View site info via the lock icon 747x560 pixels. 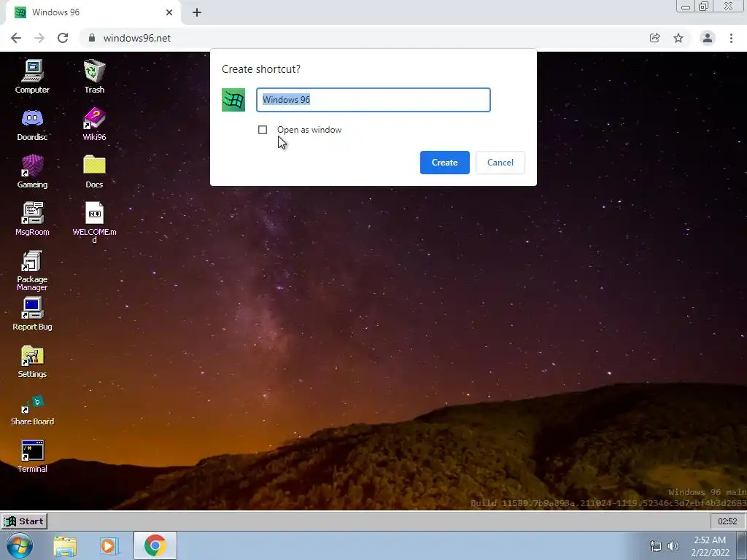pos(92,38)
